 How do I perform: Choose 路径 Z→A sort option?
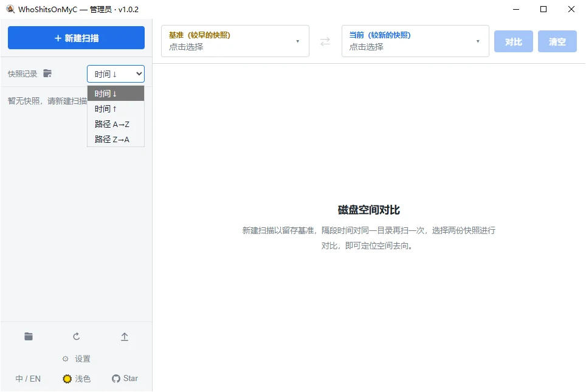point(116,139)
